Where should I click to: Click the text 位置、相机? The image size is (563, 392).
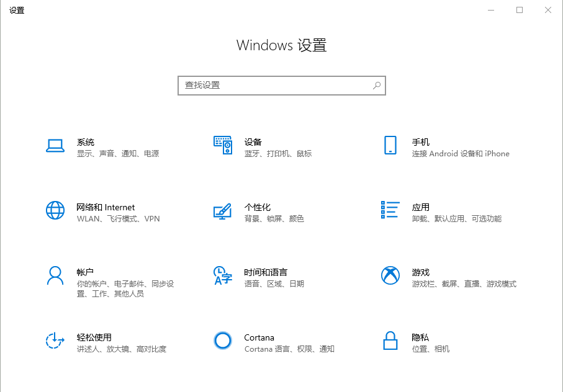pos(431,349)
